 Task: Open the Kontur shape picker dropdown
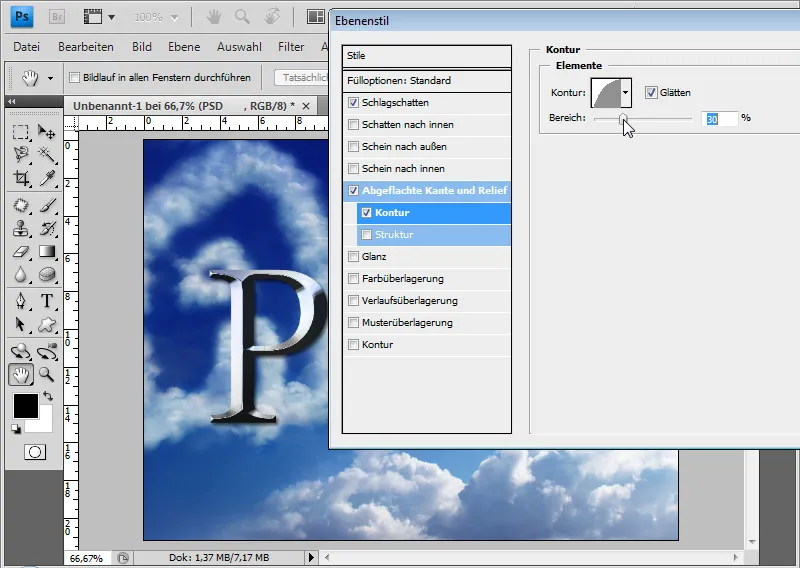tap(626, 93)
